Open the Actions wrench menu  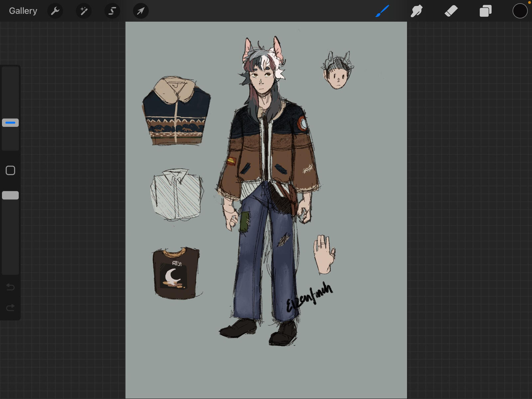point(55,11)
